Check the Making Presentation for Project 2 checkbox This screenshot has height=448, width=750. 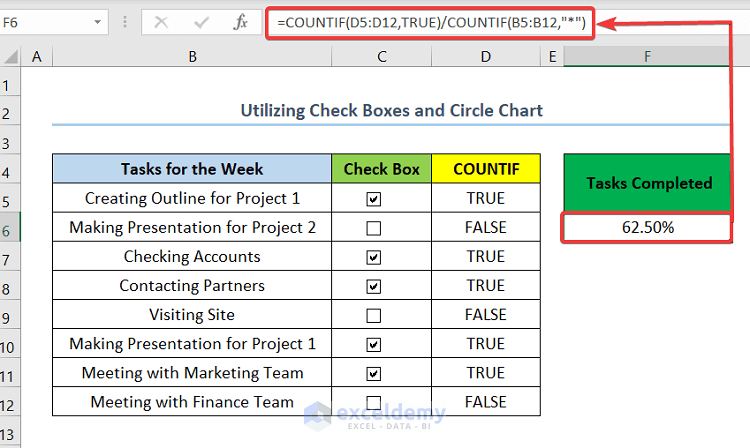(374, 228)
